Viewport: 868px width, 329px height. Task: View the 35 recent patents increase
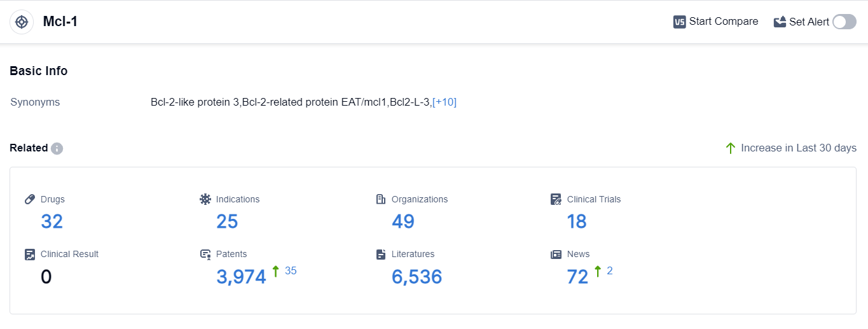click(291, 271)
